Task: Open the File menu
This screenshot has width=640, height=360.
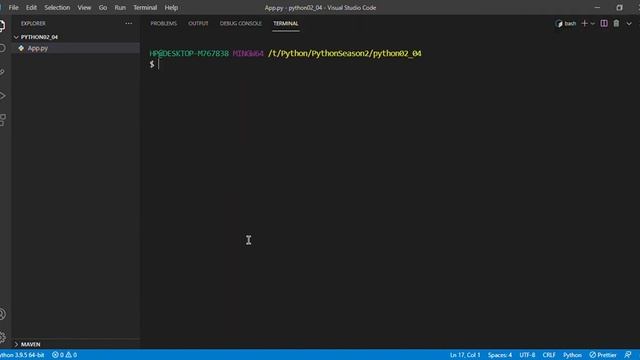Action: pyautogui.click(x=13, y=8)
